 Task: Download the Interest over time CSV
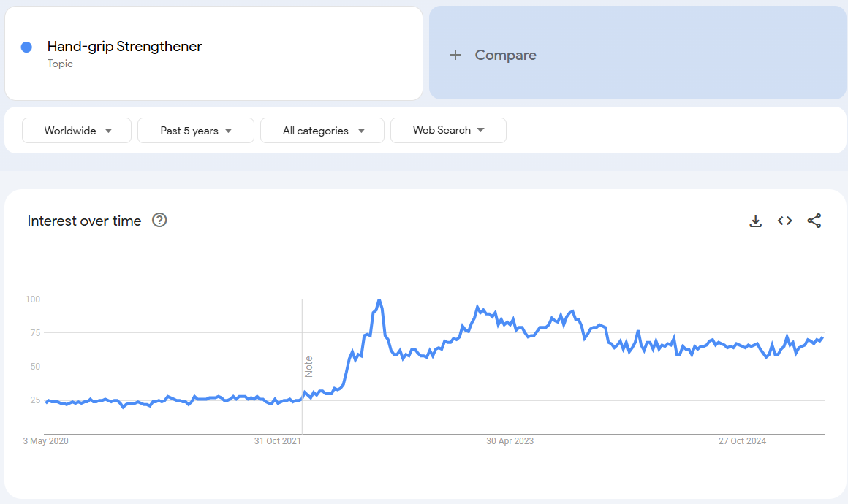pos(755,221)
